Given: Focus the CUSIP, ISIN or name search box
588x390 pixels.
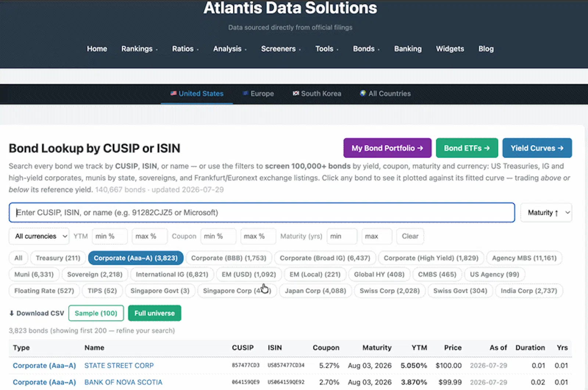Looking at the screenshot, I should (262, 213).
